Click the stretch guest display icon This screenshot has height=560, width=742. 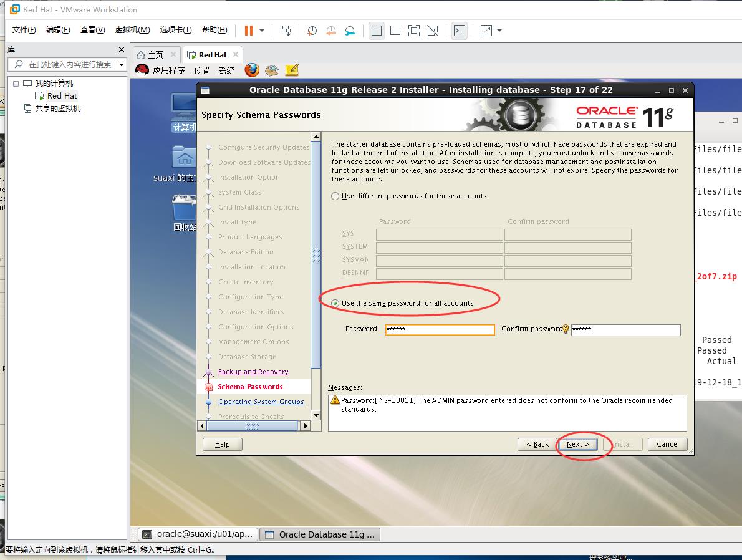pyautogui.click(x=486, y=31)
